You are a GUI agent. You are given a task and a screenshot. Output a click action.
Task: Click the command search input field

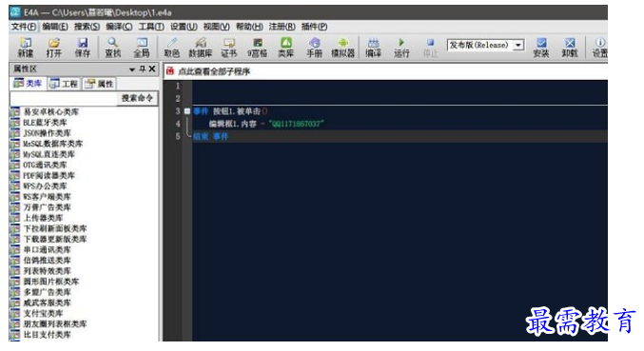(x=64, y=98)
